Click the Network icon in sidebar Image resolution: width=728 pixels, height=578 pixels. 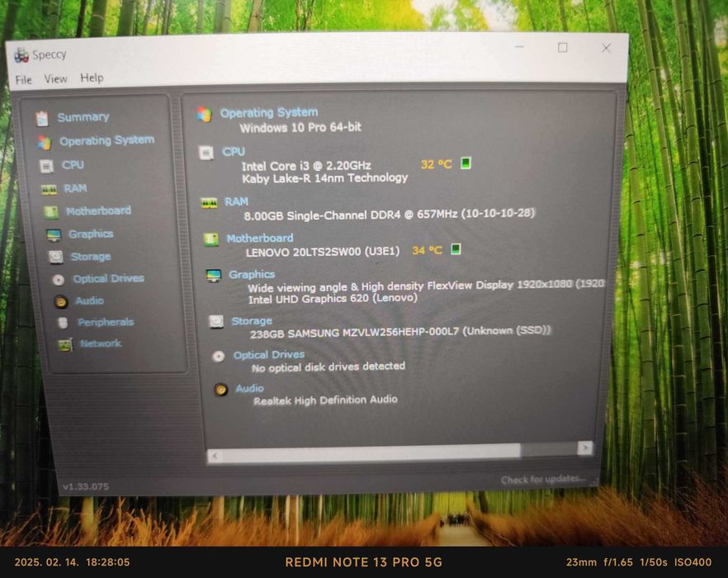tap(65, 345)
